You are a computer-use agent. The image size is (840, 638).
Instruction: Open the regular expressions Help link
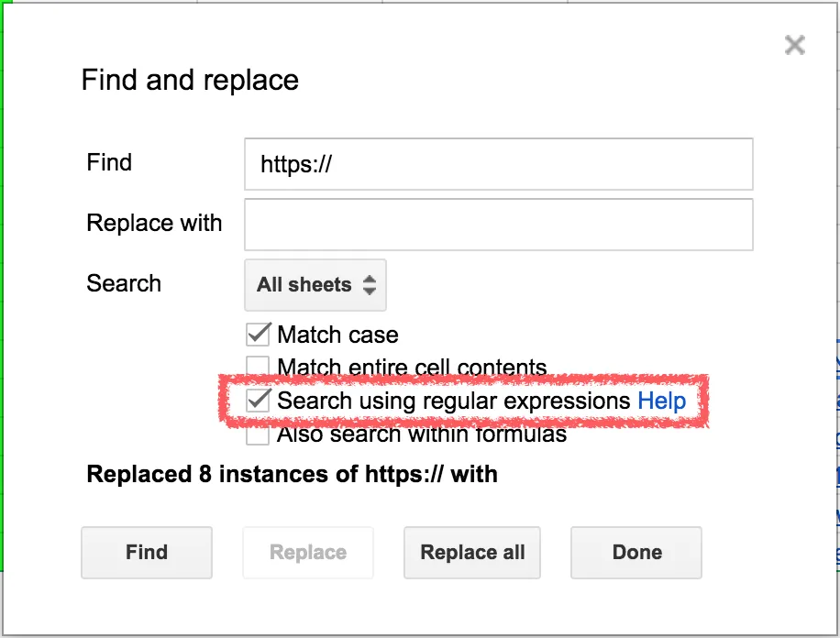661,401
